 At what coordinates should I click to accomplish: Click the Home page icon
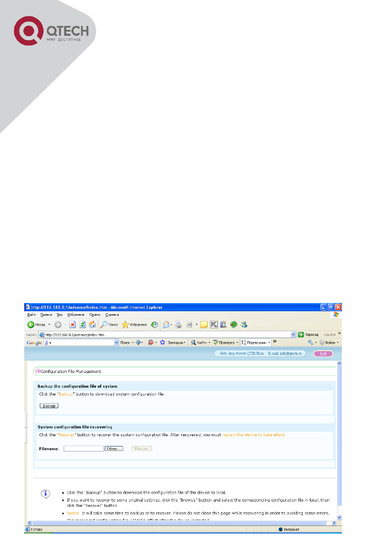coord(92,324)
